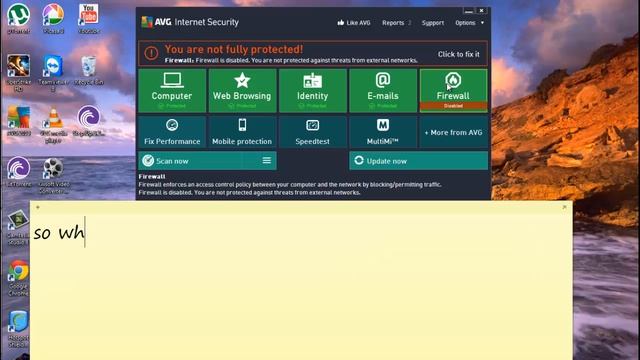Select the AVG desktop shortcut icon
The height and width of the screenshot is (360, 640).
(18, 121)
